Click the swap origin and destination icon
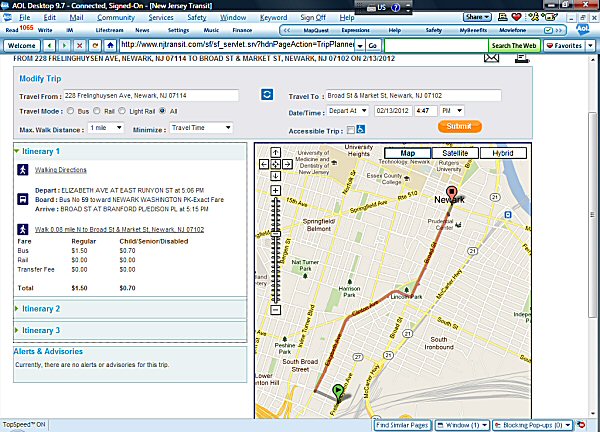600x432 pixels. tap(267, 95)
